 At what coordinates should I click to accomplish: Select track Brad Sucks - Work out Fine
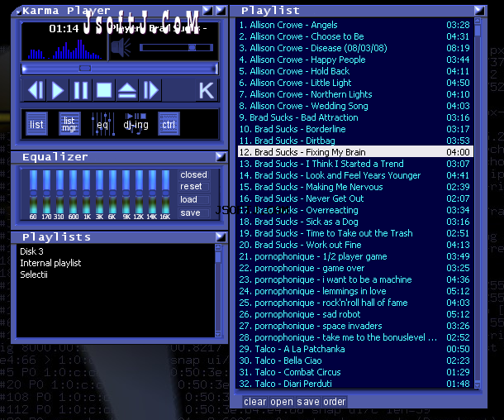pyautogui.click(x=355, y=245)
